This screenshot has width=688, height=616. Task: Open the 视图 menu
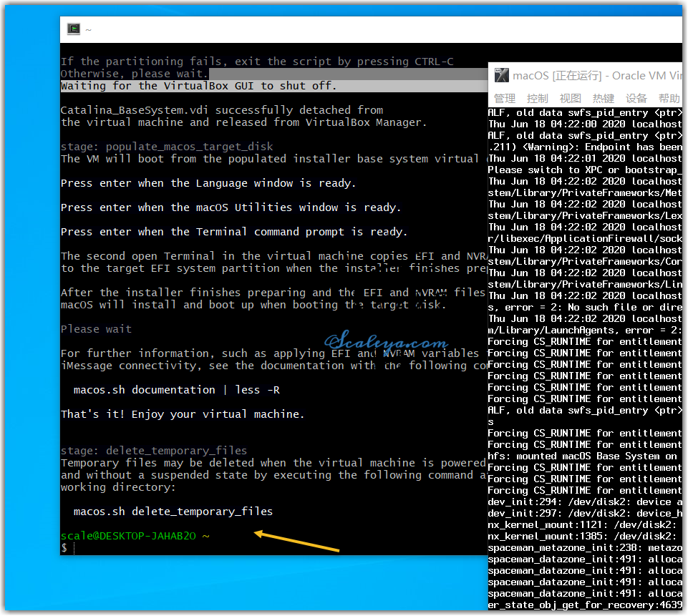(x=570, y=99)
